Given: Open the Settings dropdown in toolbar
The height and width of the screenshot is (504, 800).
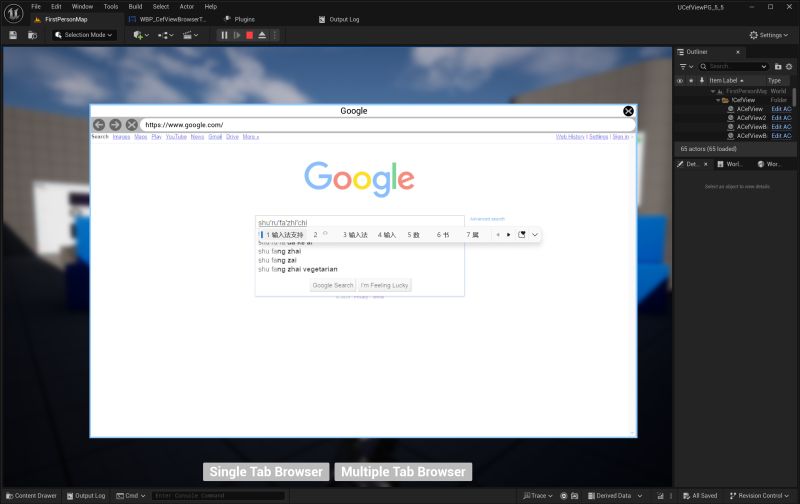Looking at the screenshot, I should [768, 35].
